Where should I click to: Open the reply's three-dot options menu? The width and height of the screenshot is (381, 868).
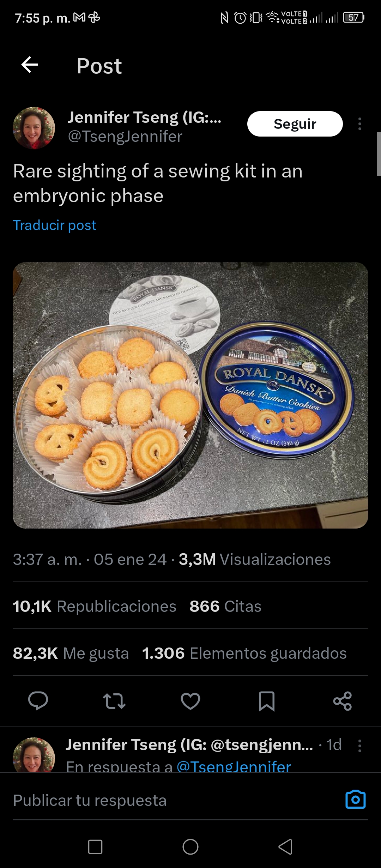(x=359, y=746)
